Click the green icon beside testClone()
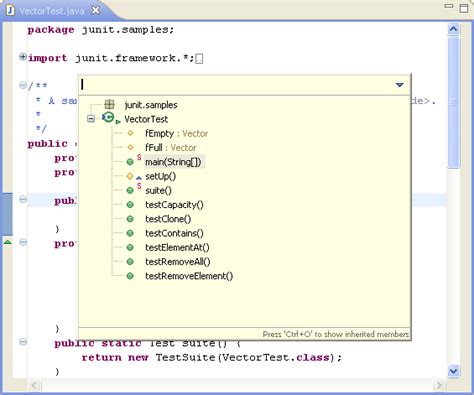The image size is (474, 395). (130, 219)
